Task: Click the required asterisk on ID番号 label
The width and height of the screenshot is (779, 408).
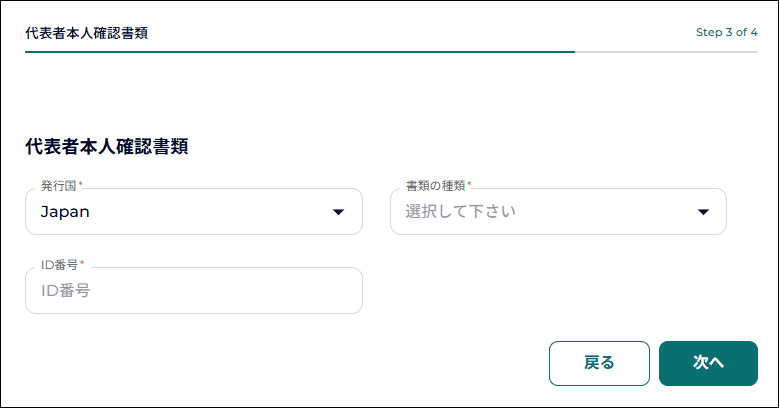Action: (82, 265)
